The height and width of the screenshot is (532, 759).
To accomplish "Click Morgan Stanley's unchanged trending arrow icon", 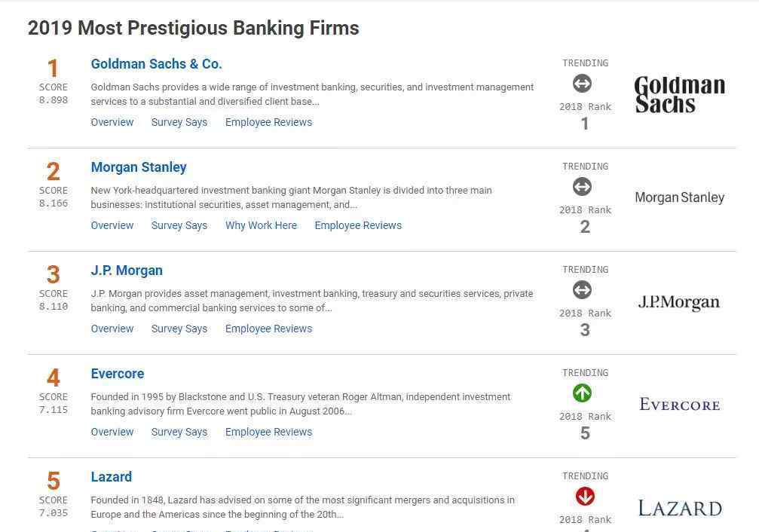I will click(x=582, y=187).
